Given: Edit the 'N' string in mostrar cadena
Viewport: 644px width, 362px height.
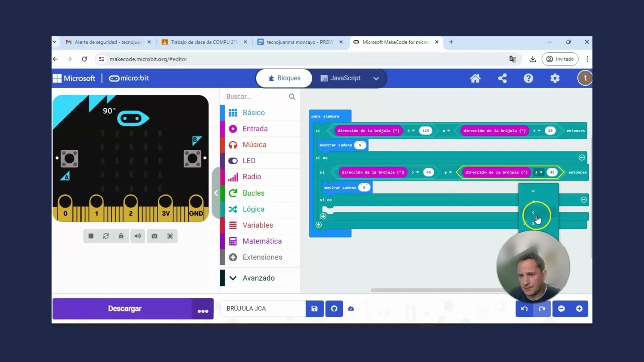Looking at the screenshot, I should pyautogui.click(x=360, y=145).
